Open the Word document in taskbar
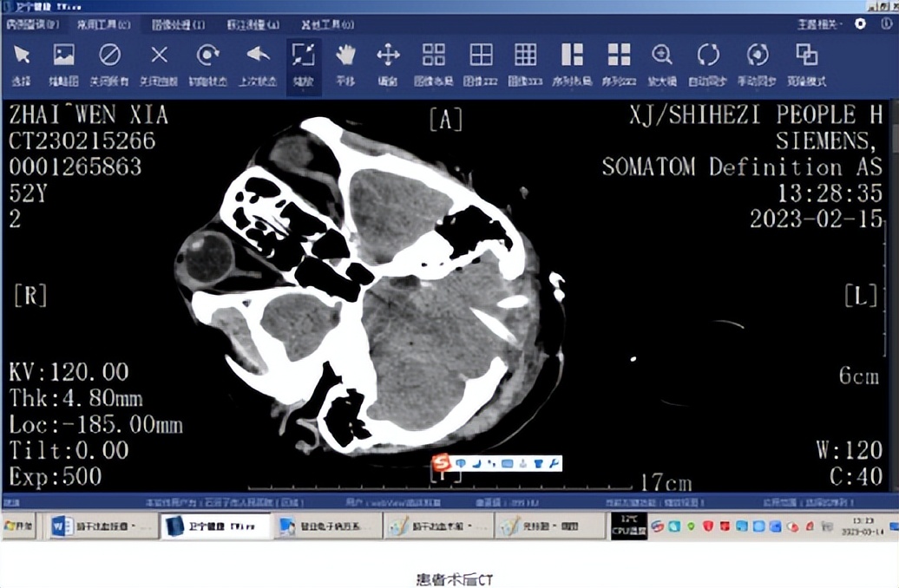 coord(93,526)
